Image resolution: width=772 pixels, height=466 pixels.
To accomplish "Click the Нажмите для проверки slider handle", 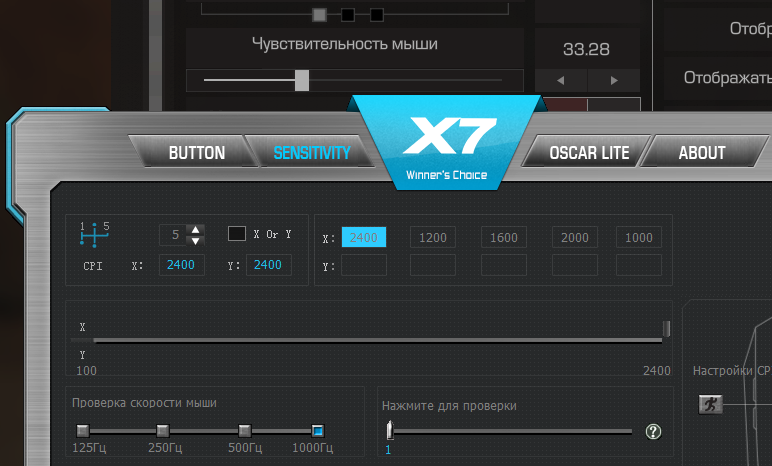I will click(390, 430).
